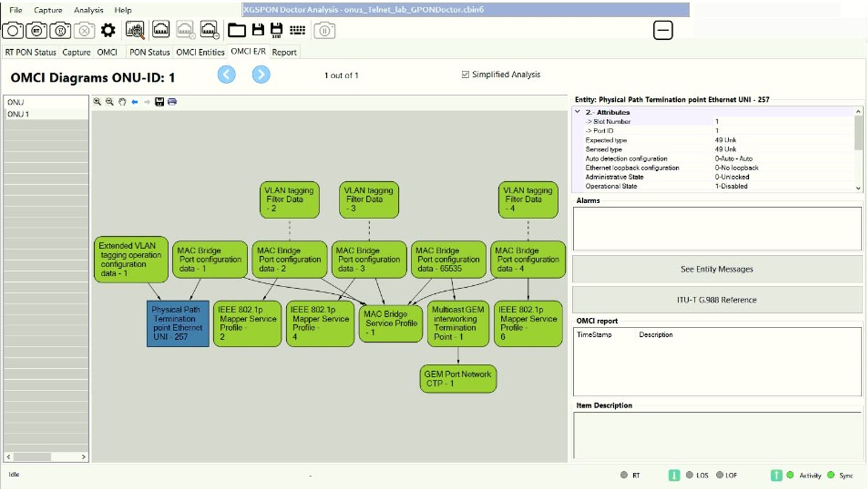Select the GEM Port Network CTP node

(458, 379)
